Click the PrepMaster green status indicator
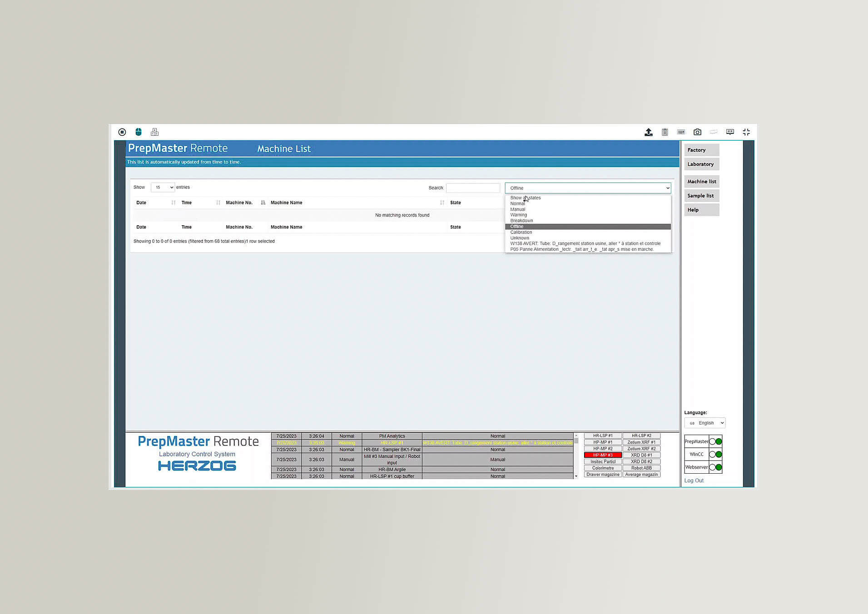The width and height of the screenshot is (868, 614). (719, 441)
